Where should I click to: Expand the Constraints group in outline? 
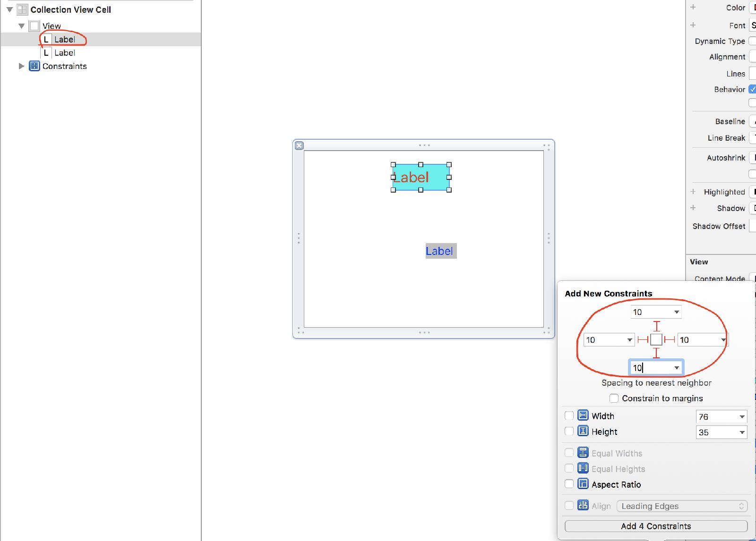pyautogui.click(x=21, y=66)
